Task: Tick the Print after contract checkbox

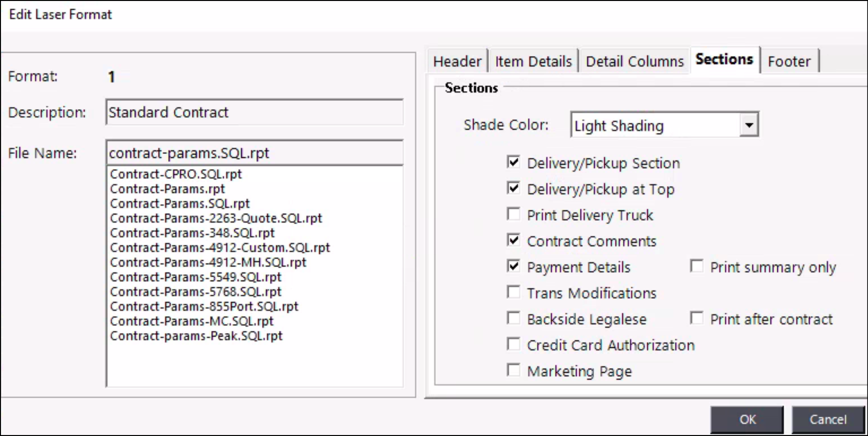Action: pyautogui.click(x=696, y=319)
